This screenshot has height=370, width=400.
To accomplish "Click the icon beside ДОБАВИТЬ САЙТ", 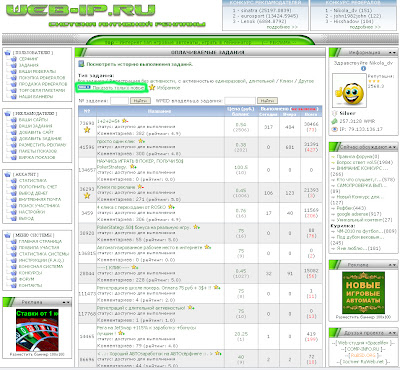I will click(x=14, y=132).
